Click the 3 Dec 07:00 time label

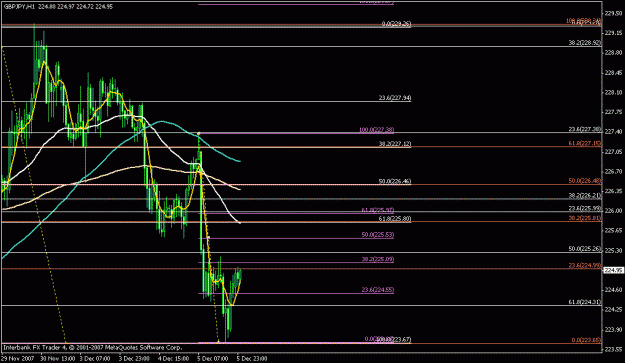[x=95, y=358]
